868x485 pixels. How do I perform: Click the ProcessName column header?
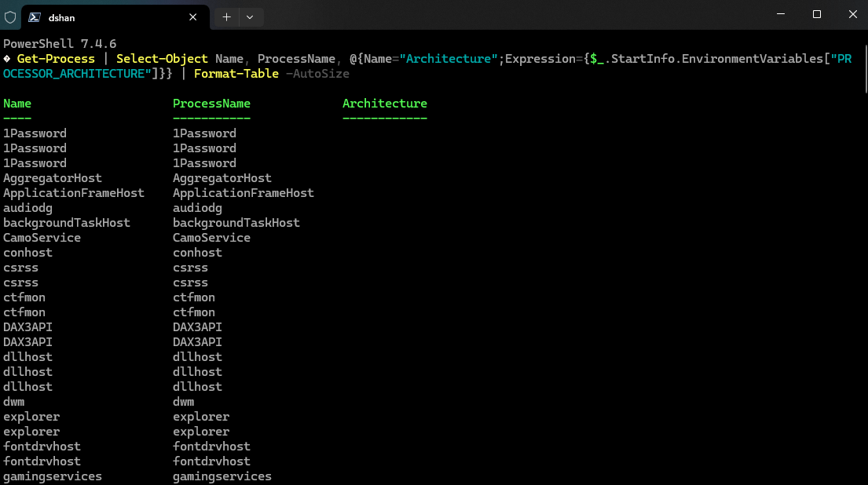[x=211, y=104]
